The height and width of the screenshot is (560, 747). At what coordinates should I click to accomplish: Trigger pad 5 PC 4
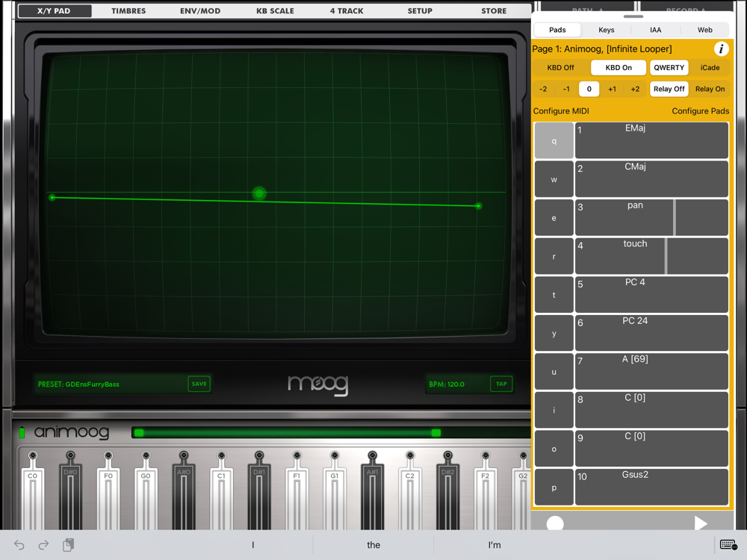tap(651, 295)
